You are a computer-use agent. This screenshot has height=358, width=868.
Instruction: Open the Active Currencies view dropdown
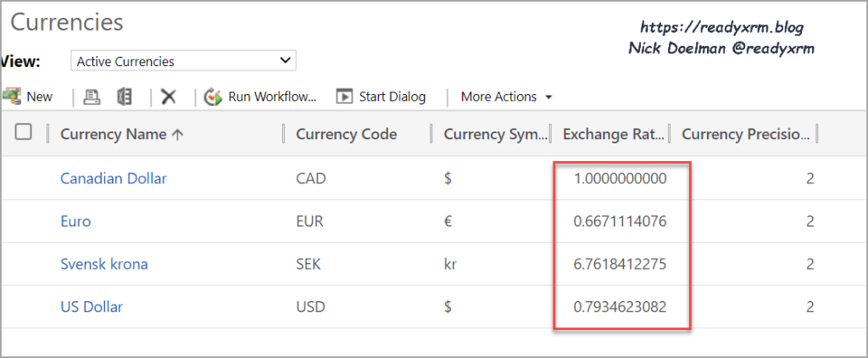click(182, 61)
